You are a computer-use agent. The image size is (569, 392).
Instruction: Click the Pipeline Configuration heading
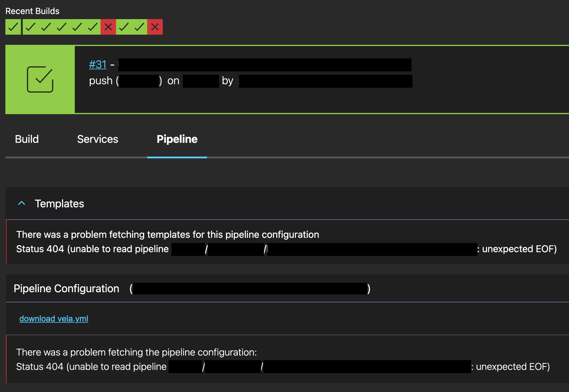66,288
